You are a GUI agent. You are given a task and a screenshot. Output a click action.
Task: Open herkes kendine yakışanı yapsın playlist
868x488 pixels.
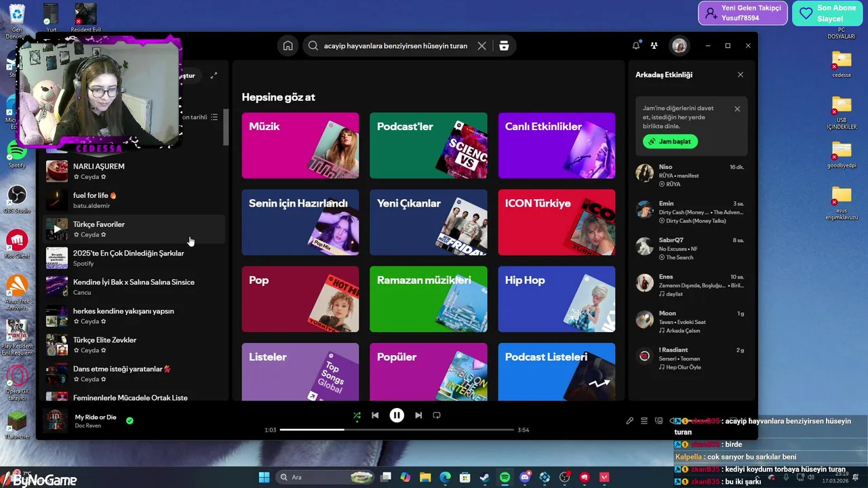click(x=134, y=316)
